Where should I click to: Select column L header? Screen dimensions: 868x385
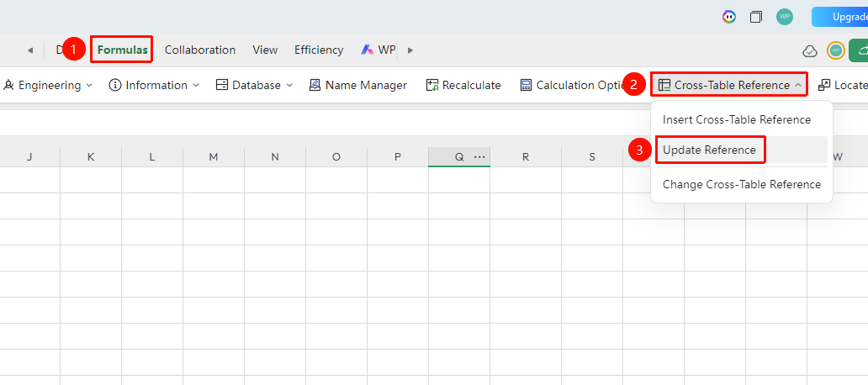pos(152,157)
